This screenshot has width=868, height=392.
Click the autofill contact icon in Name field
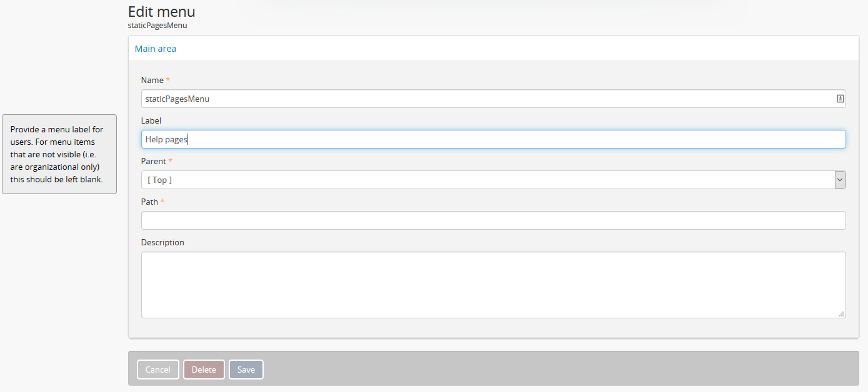[x=840, y=99]
